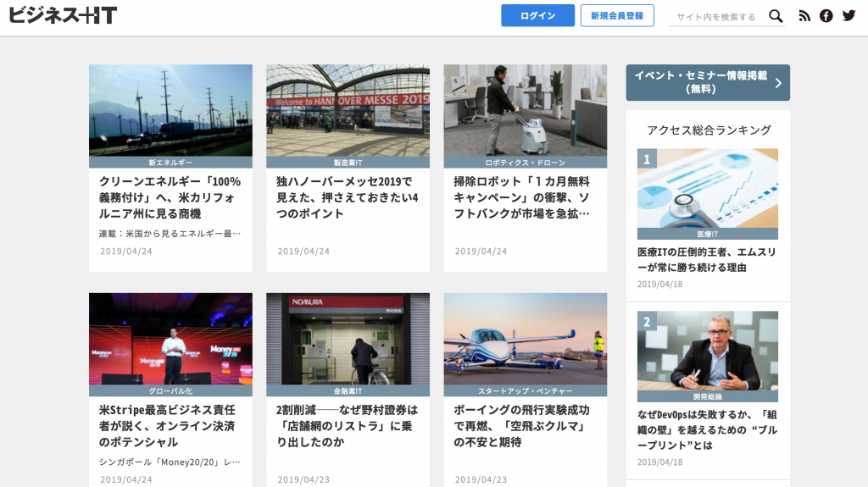Viewport: 868px width, 487px height.
Task: Open ranking number 1 医療IT thumbnail
Action: (x=708, y=189)
